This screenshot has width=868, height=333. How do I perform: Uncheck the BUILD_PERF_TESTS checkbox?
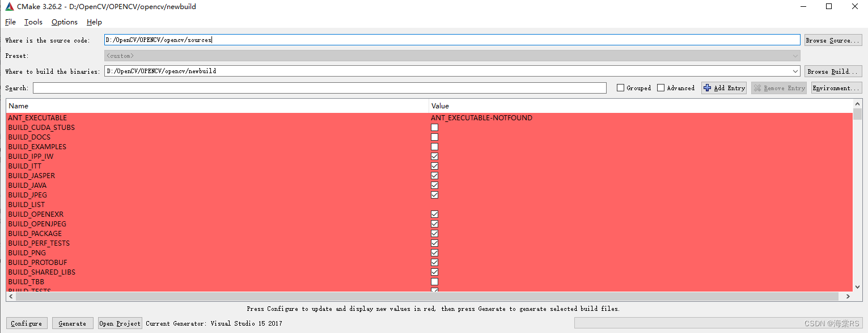(434, 243)
